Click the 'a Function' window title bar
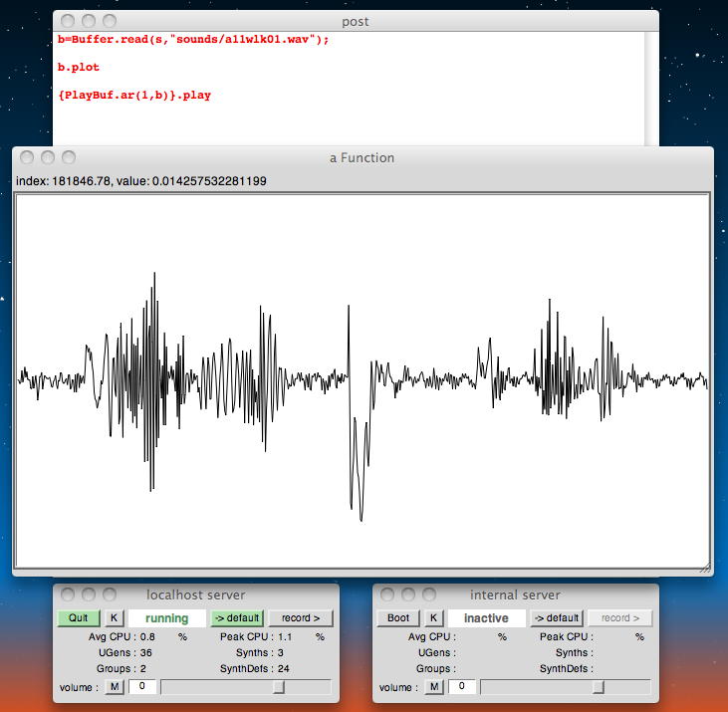 click(363, 157)
